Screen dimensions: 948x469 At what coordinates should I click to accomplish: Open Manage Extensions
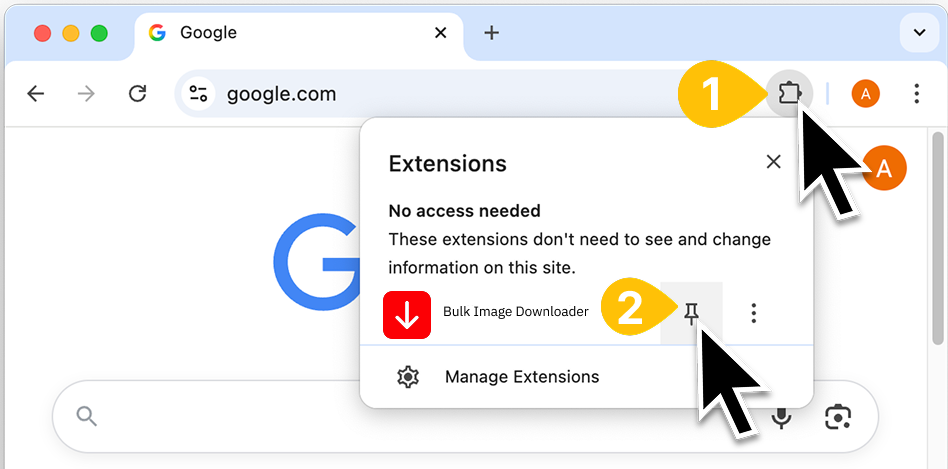(x=521, y=377)
